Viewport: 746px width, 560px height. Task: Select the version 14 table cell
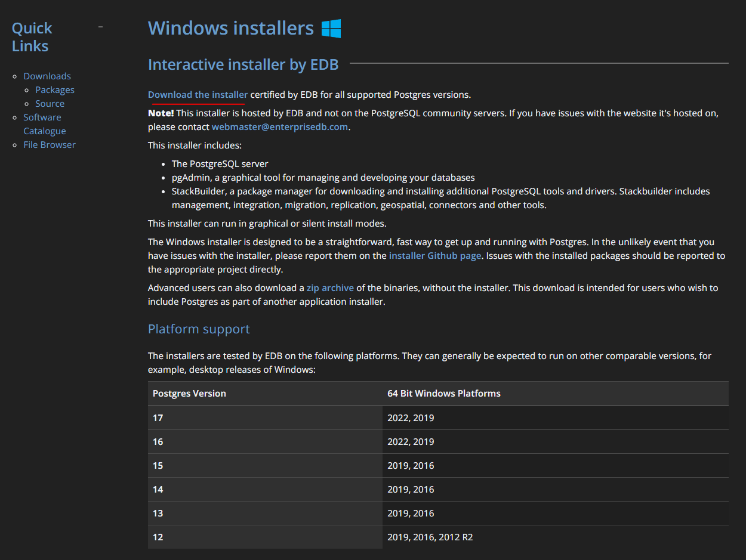(265, 490)
